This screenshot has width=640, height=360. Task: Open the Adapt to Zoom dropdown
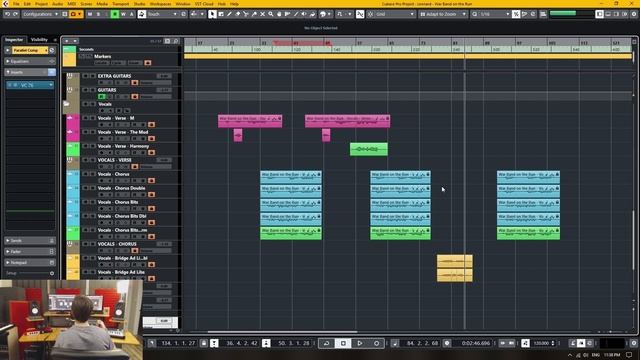point(443,14)
